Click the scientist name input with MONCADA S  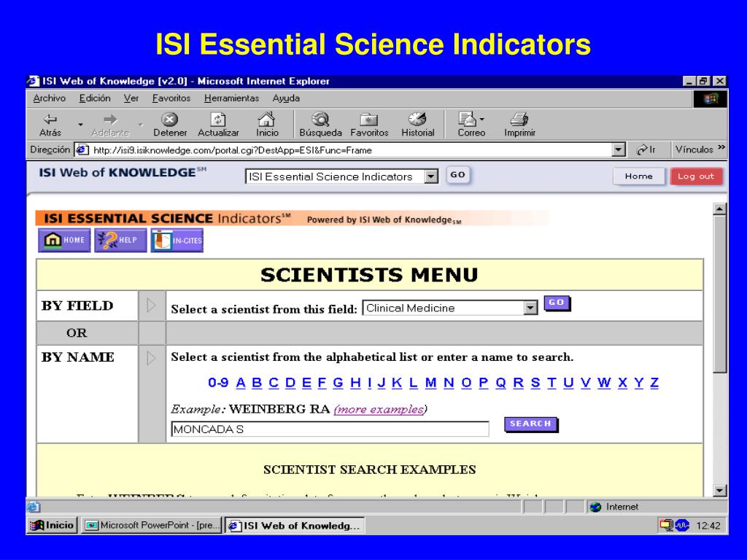click(x=330, y=429)
